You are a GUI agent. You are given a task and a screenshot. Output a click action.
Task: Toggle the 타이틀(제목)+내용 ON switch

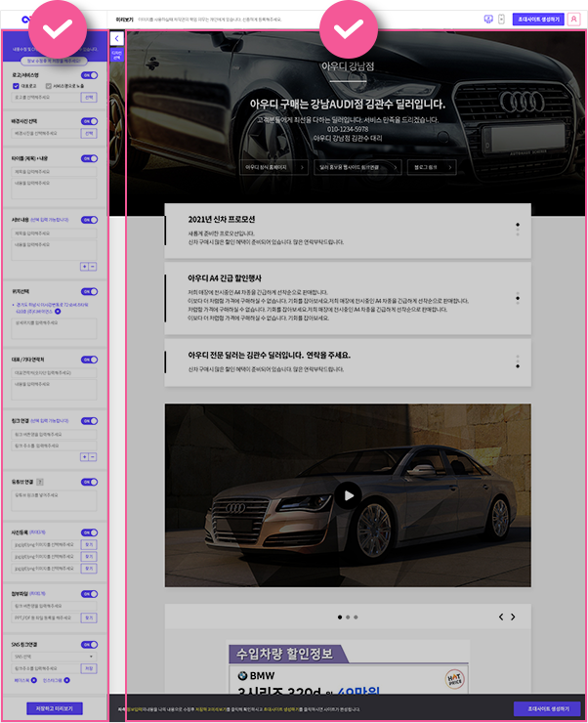coord(90,158)
